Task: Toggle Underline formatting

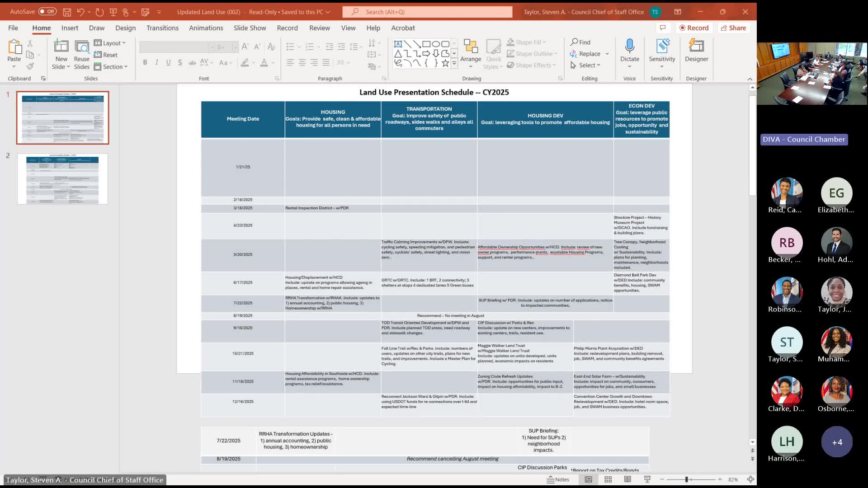Action: pos(168,62)
